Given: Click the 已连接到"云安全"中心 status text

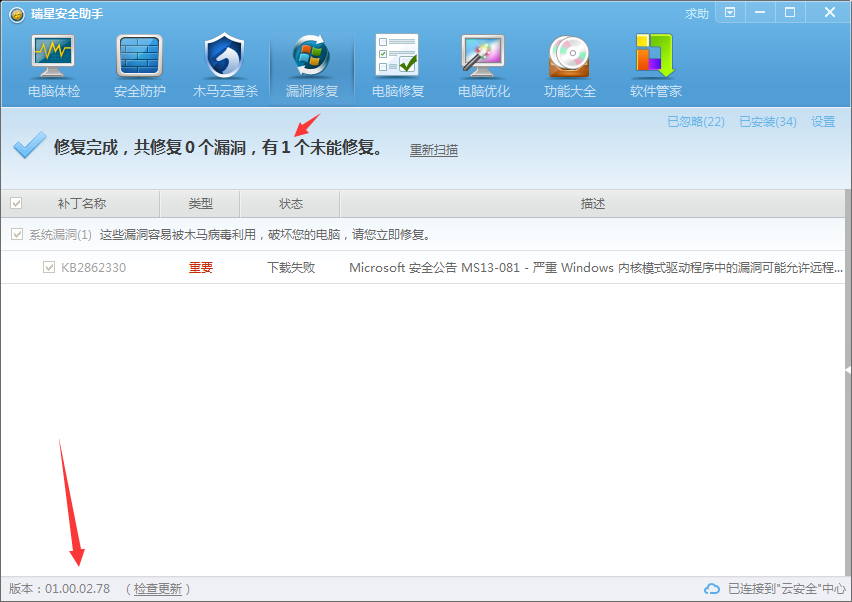Looking at the screenshot, I should [786, 588].
